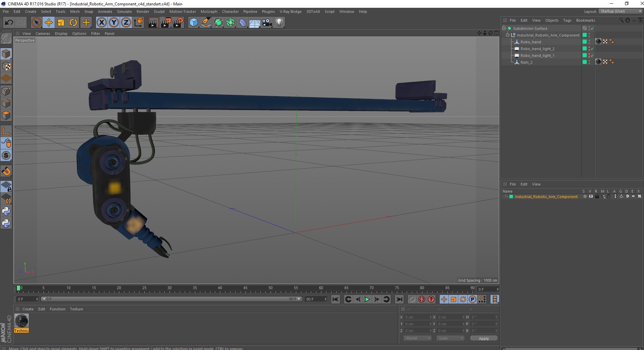
Task: Open Edit Render Settings
Action: tap(178, 23)
